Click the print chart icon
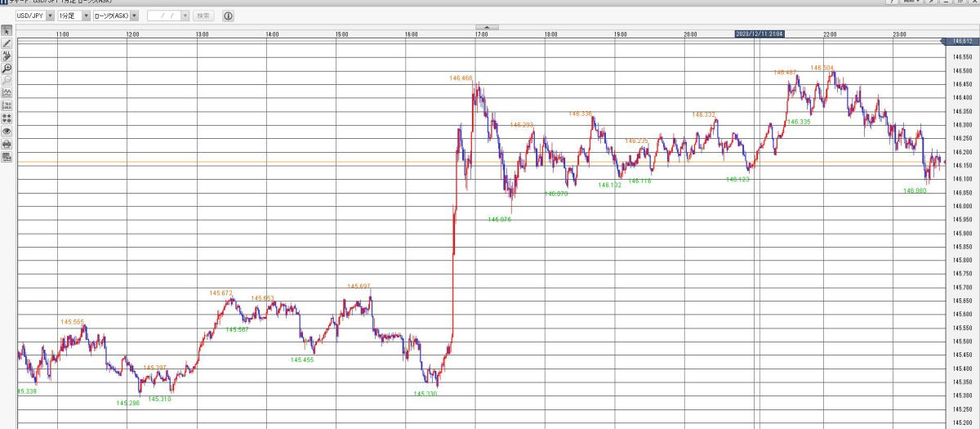The width and height of the screenshot is (980, 429). coord(7,144)
